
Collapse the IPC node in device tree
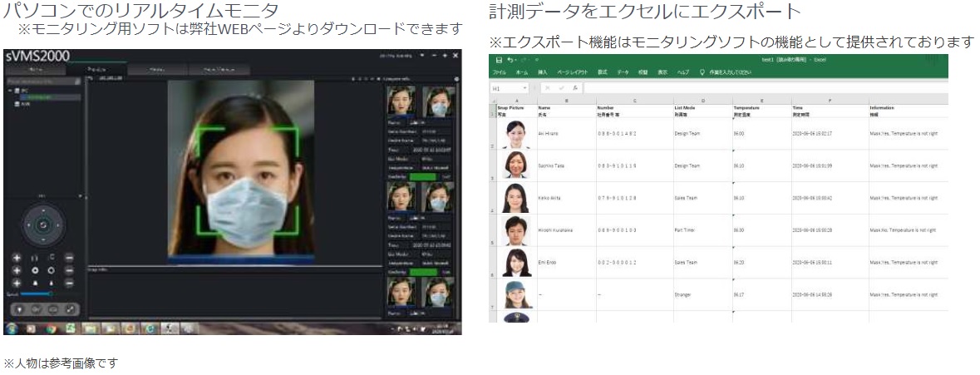point(10,91)
